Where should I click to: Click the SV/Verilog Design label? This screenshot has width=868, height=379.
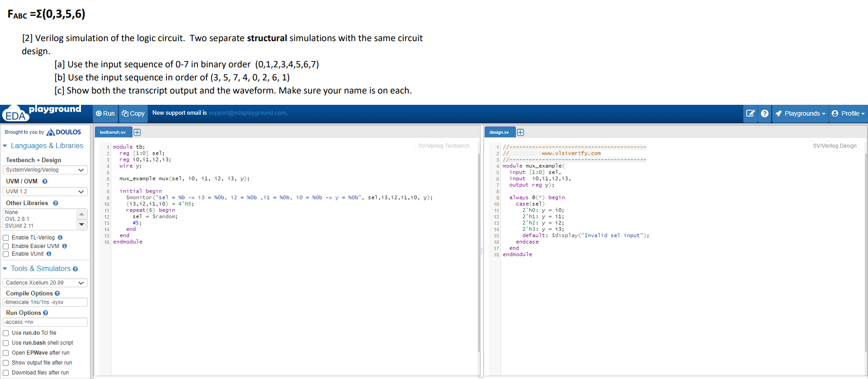pyautogui.click(x=835, y=146)
